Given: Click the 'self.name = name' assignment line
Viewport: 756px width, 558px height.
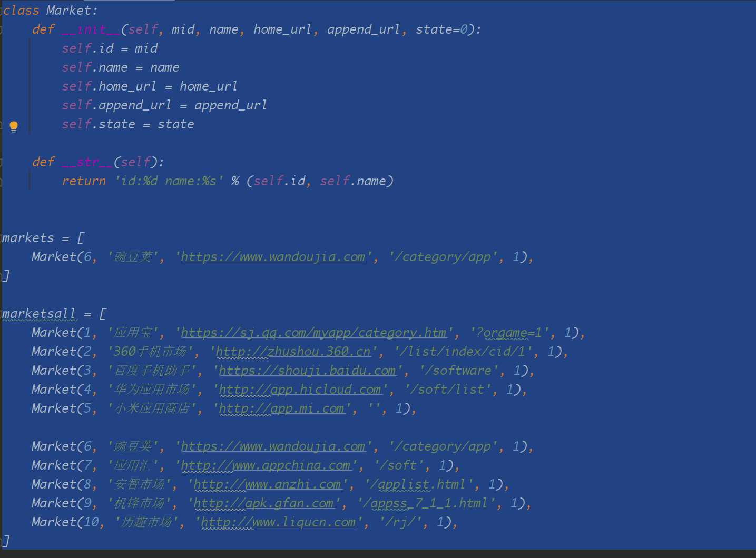Looking at the screenshot, I should pyautogui.click(x=121, y=67).
